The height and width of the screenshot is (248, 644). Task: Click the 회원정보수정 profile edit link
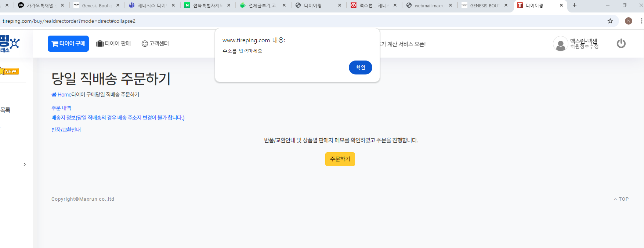click(x=584, y=47)
